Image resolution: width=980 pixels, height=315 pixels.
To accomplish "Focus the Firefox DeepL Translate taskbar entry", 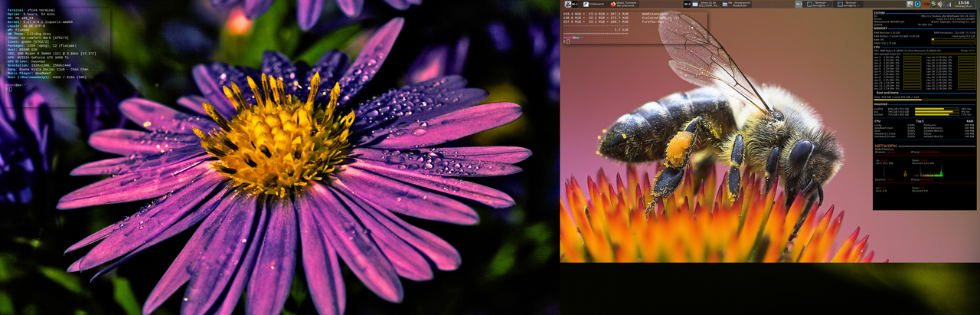I will (625, 4).
